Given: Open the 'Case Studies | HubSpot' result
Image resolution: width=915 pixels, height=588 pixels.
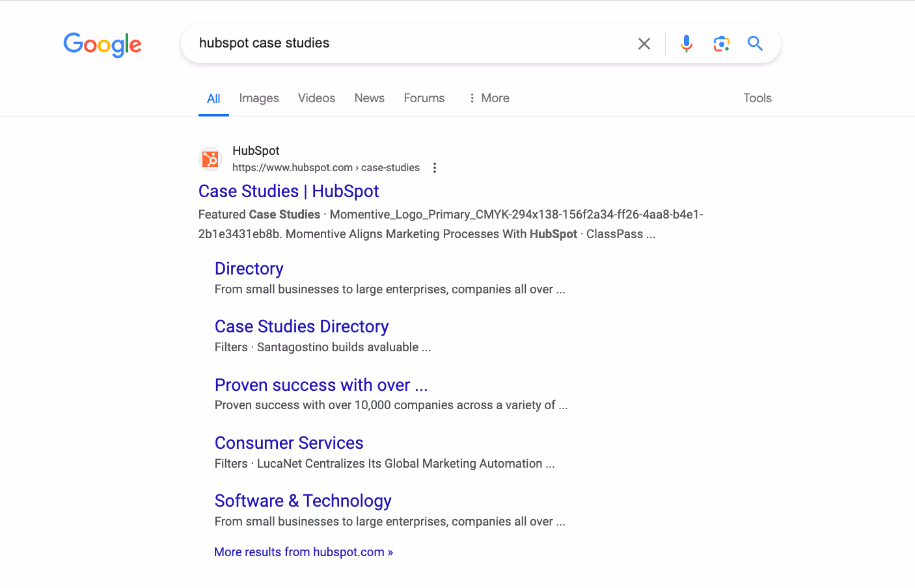Looking at the screenshot, I should click(x=289, y=191).
